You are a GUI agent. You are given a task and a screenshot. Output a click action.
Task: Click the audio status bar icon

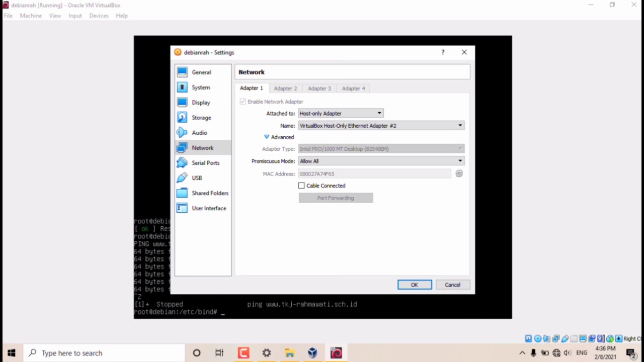click(x=547, y=338)
